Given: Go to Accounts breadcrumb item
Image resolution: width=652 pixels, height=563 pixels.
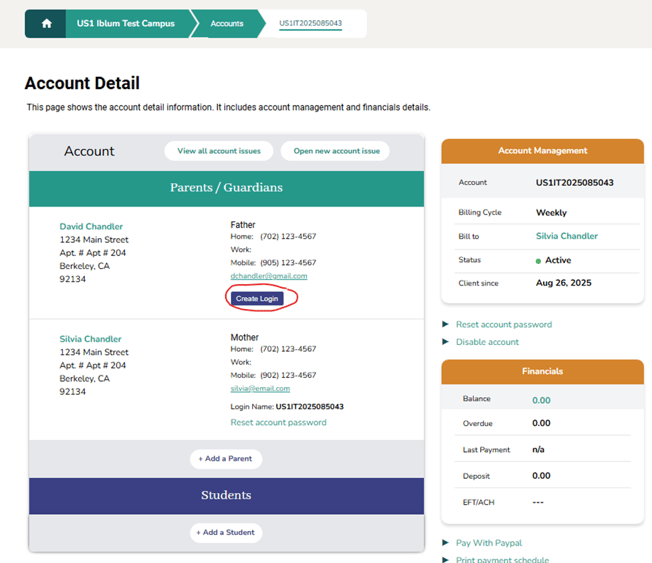Looking at the screenshot, I should (x=226, y=24).
